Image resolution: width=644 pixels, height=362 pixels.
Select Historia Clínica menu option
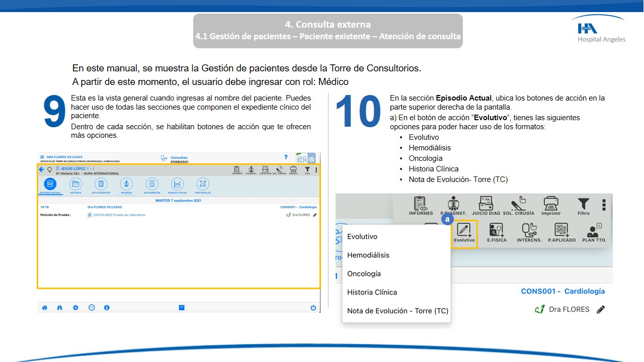[x=372, y=292]
